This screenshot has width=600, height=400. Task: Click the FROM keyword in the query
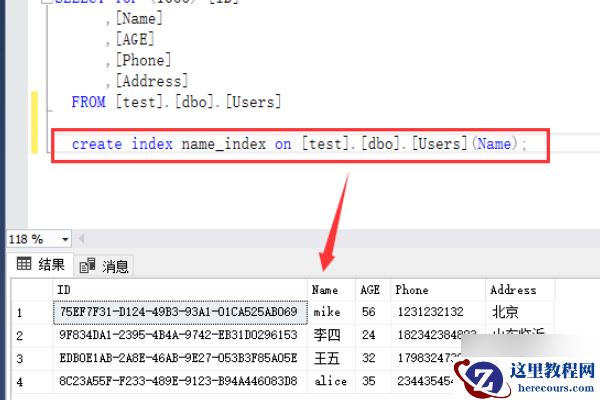click(88, 102)
